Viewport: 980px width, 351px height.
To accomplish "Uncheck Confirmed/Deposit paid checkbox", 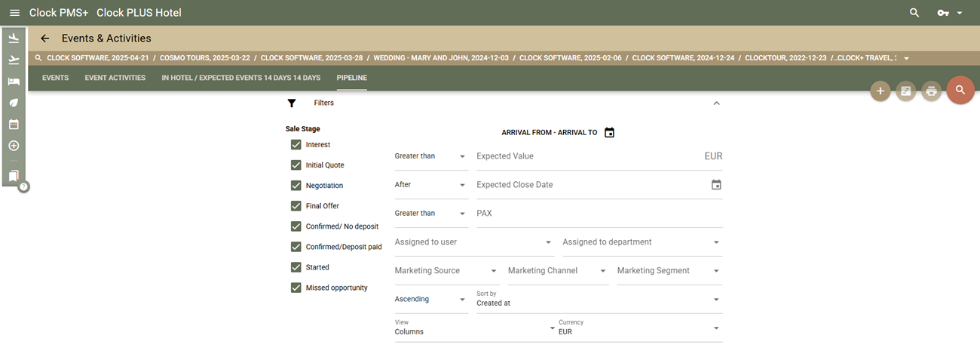I will coord(296,247).
